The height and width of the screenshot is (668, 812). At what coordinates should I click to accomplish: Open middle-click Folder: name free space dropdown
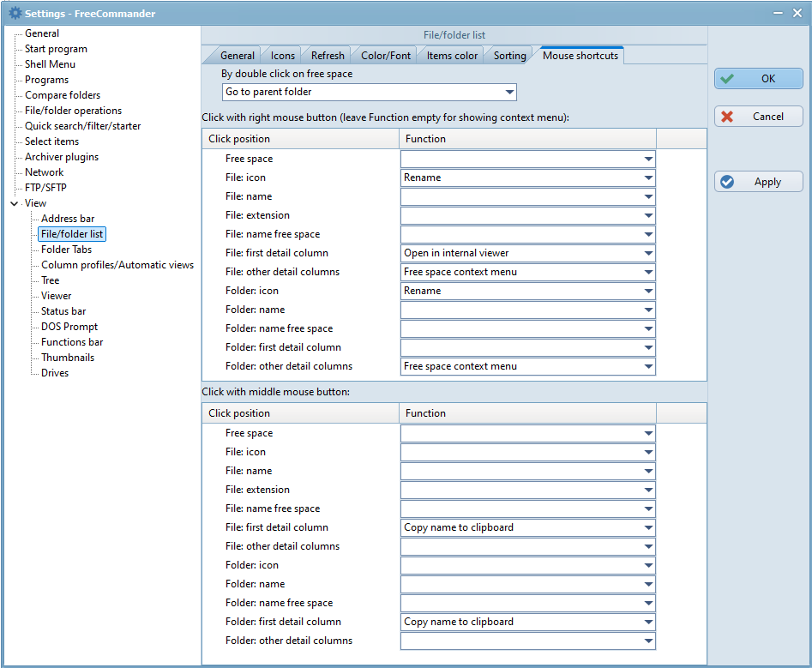527,604
